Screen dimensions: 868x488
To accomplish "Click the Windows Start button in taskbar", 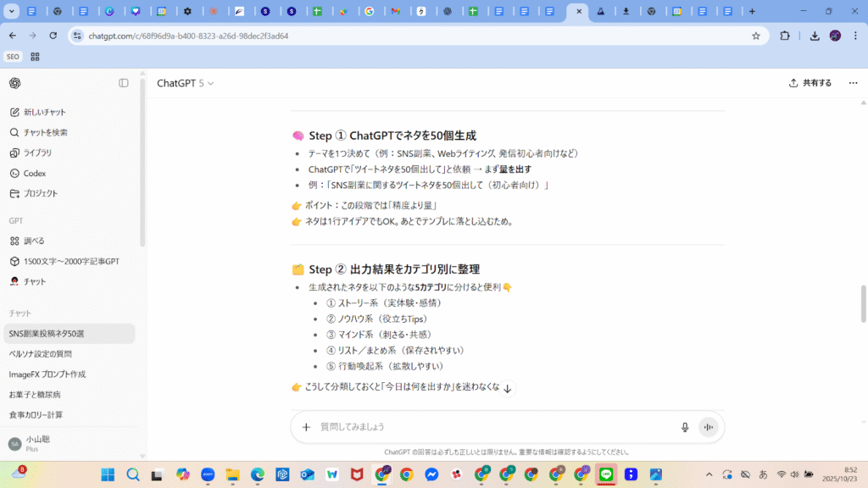I will (108, 474).
